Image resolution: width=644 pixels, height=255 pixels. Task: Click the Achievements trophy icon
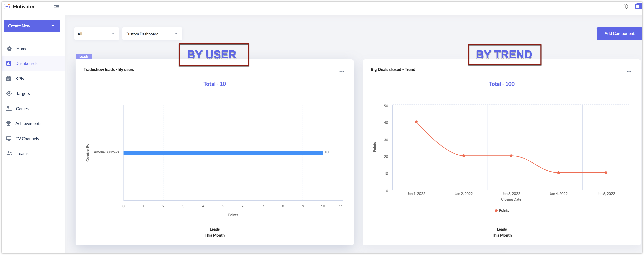(x=9, y=123)
